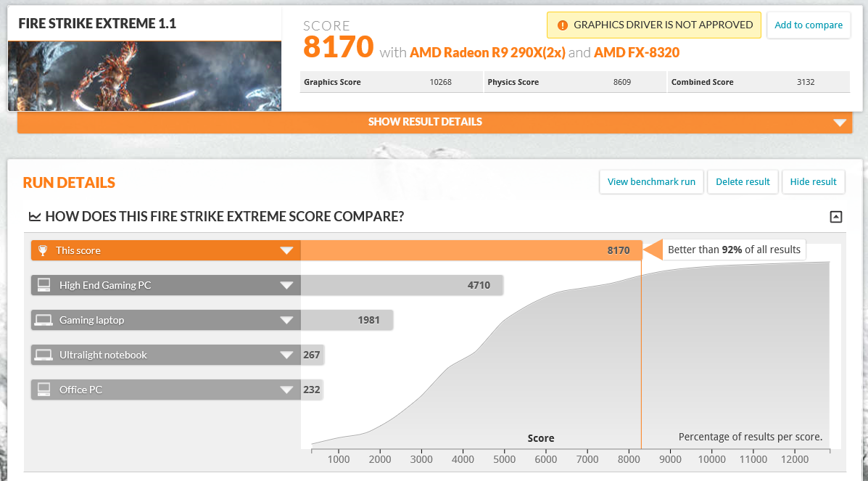
Task: Open the Show Result Details bar
Action: (434, 122)
